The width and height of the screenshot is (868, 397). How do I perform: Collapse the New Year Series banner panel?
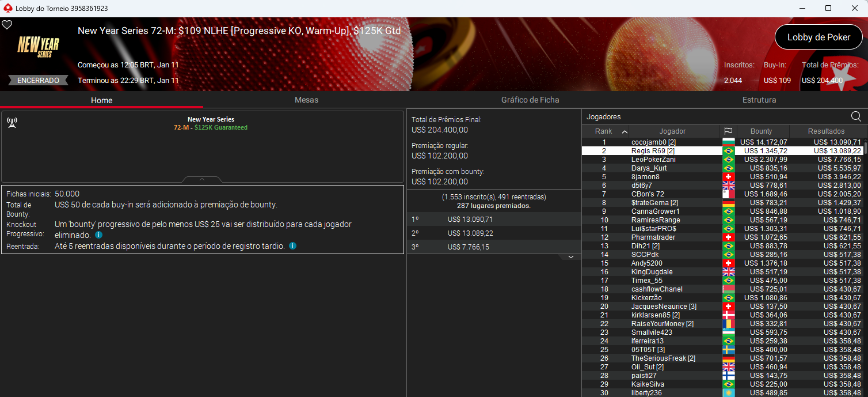[x=202, y=180]
